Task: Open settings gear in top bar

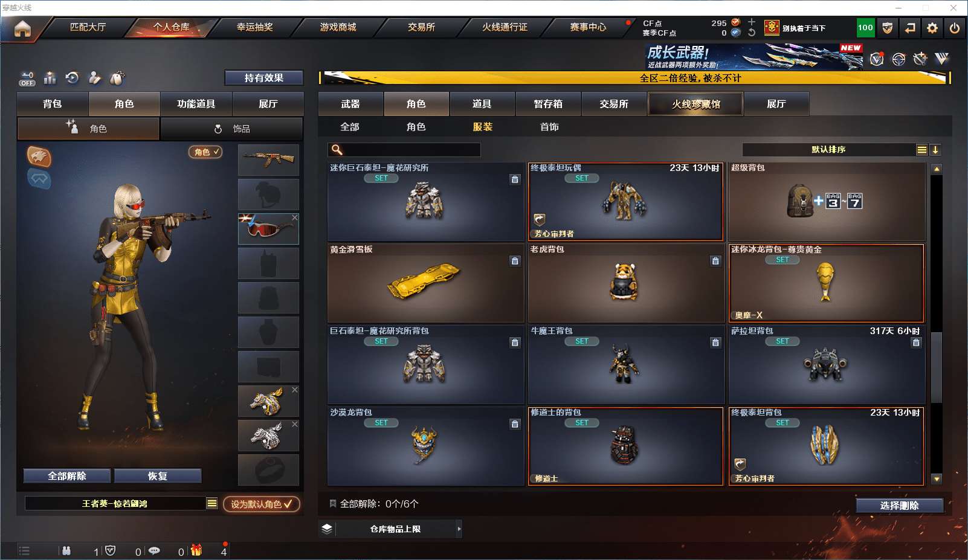Action: pos(932,28)
